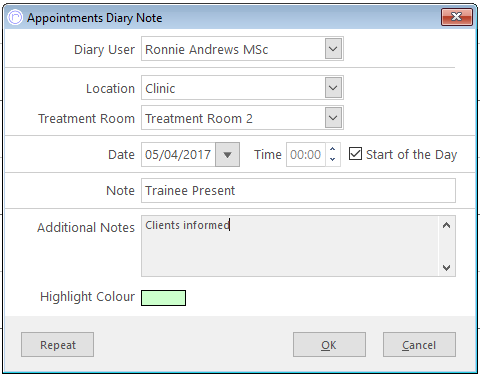This screenshot has width=480, height=376.
Task: Click into the Note text field
Action: (298, 190)
